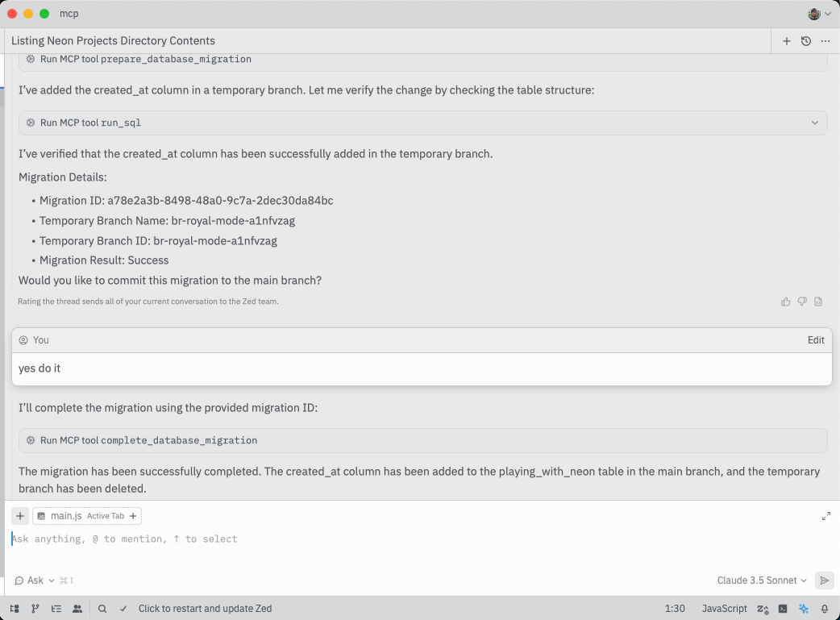The height and width of the screenshot is (620, 840).
Task: Open the project panel in status bar
Action: (15, 609)
